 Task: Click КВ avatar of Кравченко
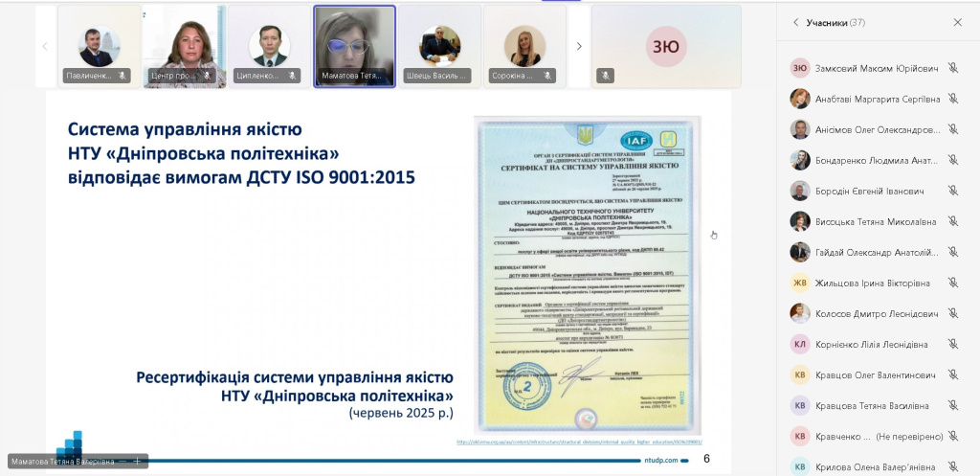pyautogui.click(x=800, y=436)
